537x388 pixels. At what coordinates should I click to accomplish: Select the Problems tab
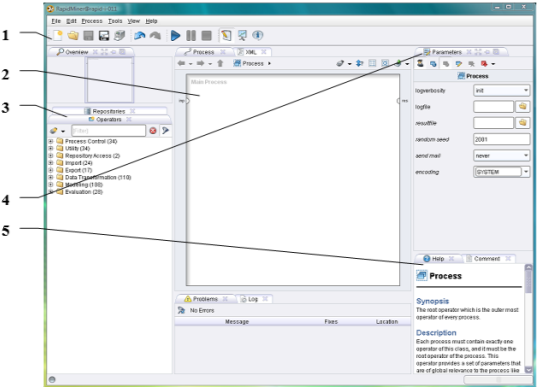pos(205,299)
